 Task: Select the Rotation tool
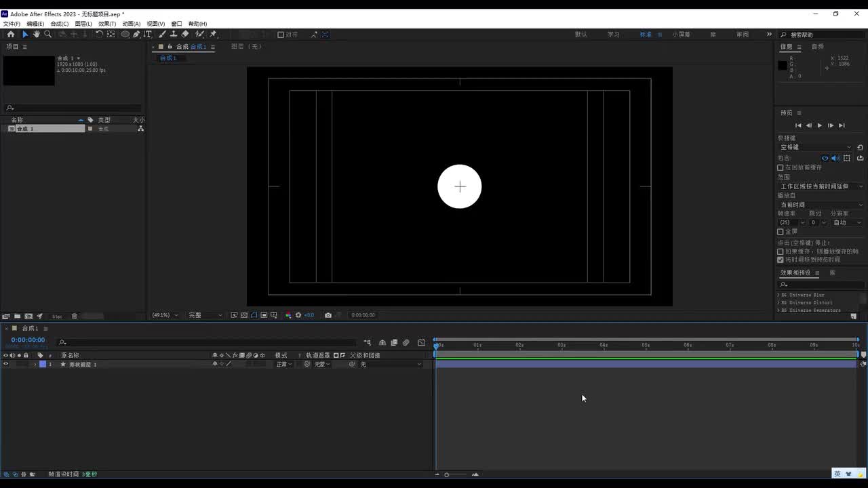click(x=99, y=34)
